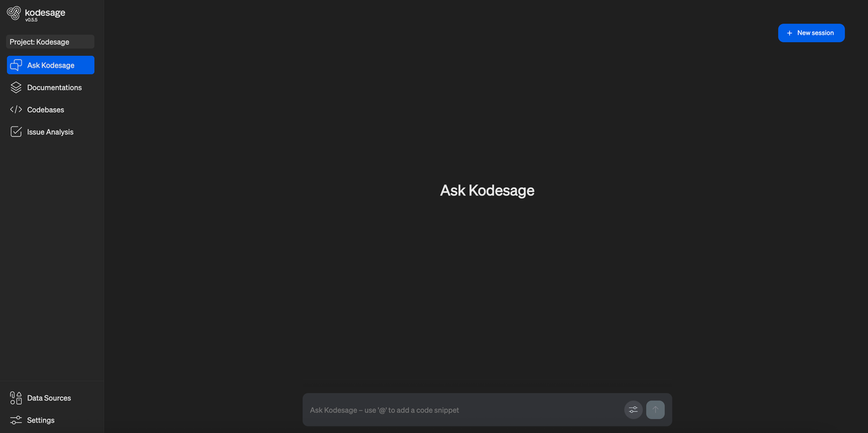Navigate to Issue Analysis

tap(50, 131)
